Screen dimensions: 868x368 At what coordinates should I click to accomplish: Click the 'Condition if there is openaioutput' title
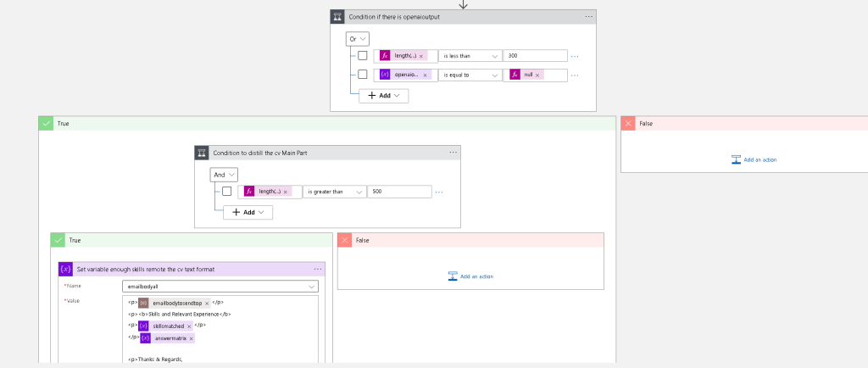[x=394, y=17]
